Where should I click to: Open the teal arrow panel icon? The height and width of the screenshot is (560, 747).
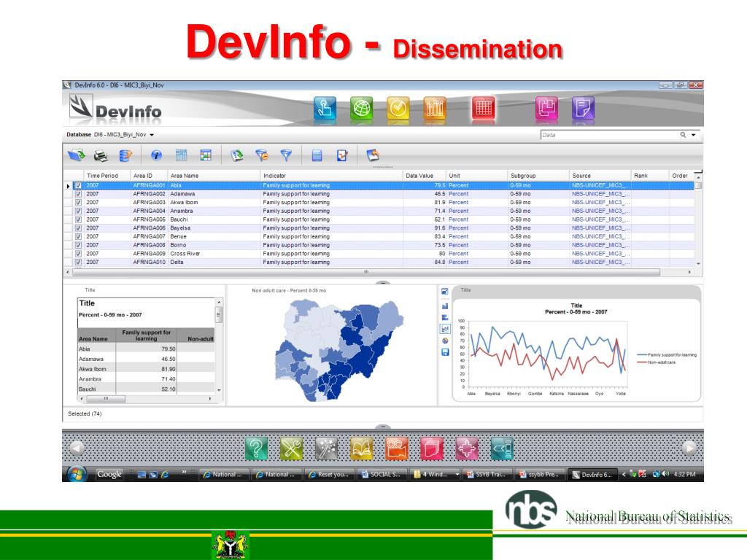(502, 448)
